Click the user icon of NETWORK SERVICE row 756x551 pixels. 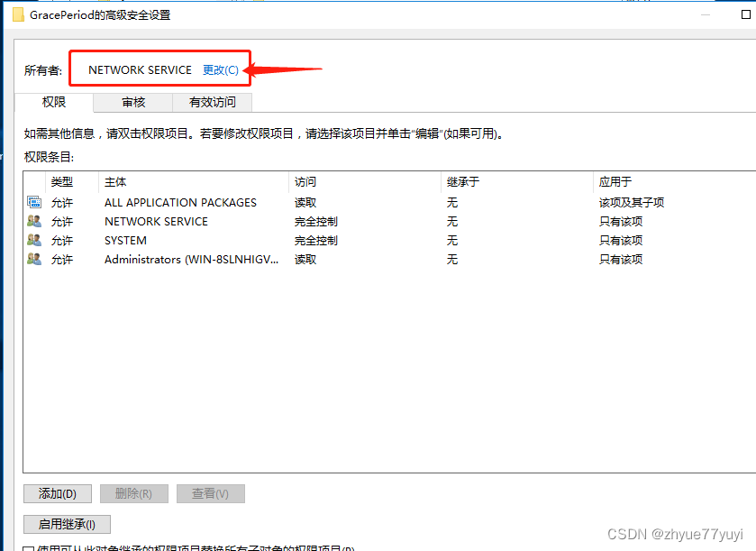tap(34, 221)
